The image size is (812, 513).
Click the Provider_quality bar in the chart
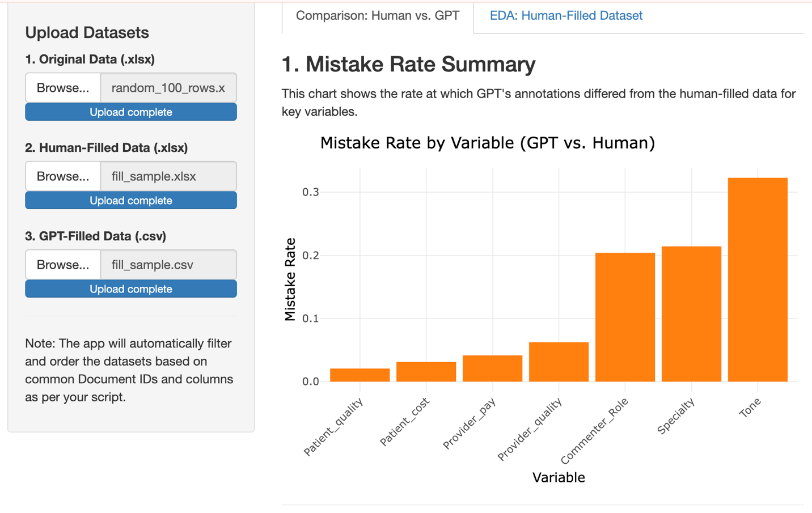[559, 362]
